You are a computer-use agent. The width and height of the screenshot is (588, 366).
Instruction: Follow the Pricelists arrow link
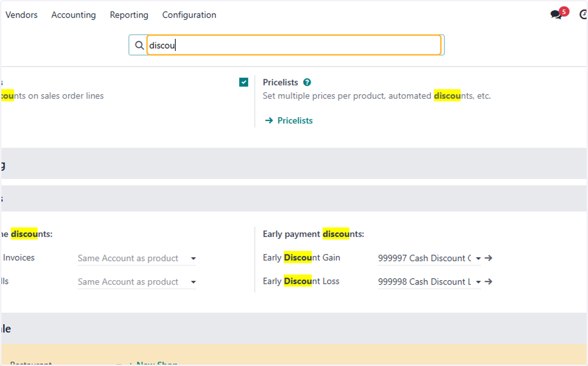[289, 120]
